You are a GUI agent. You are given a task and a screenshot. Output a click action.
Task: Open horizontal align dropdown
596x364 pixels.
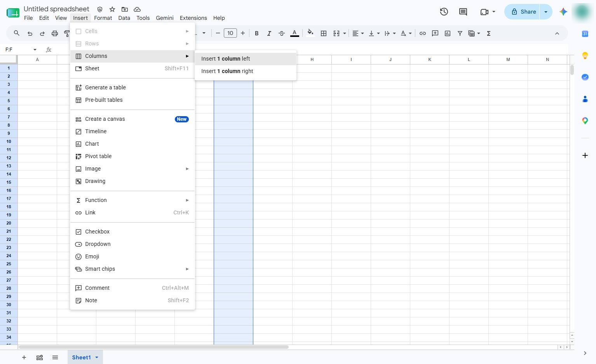[358, 33]
